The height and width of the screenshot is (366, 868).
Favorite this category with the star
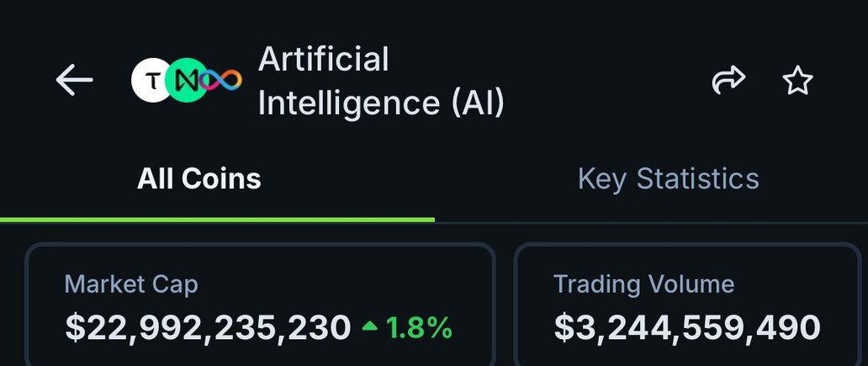pyautogui.click(x=797, y=81)
